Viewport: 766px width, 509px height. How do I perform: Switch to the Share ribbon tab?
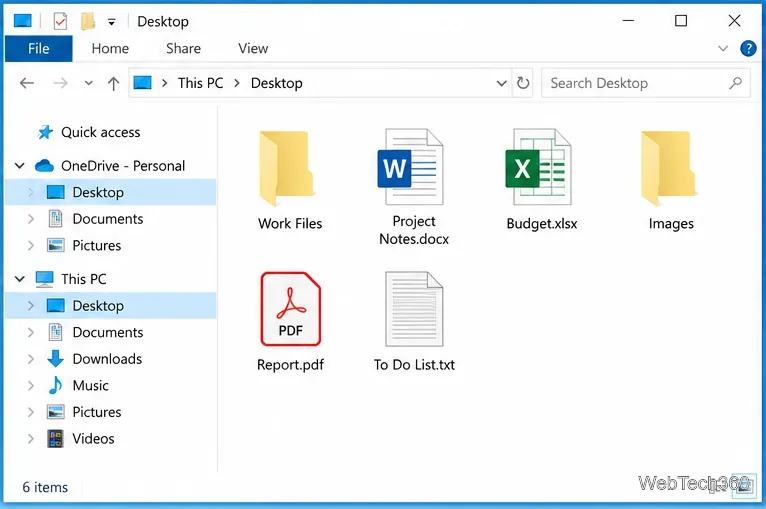point(183,48)
